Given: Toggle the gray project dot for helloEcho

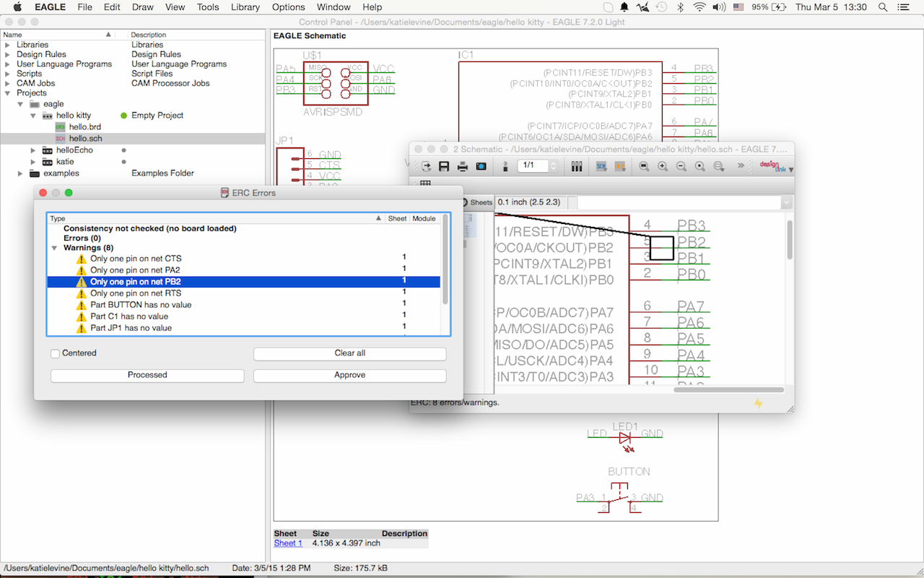Looking at the screenshot, I should 124,150.
